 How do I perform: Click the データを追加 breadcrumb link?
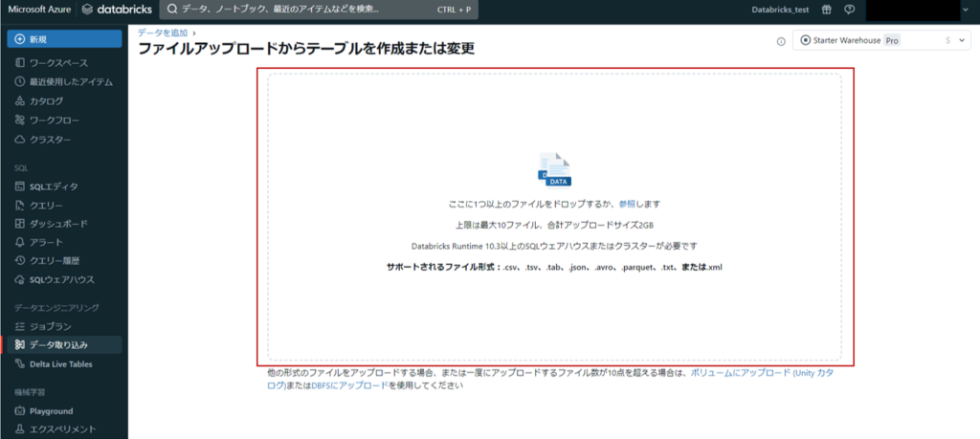(162, 33)
